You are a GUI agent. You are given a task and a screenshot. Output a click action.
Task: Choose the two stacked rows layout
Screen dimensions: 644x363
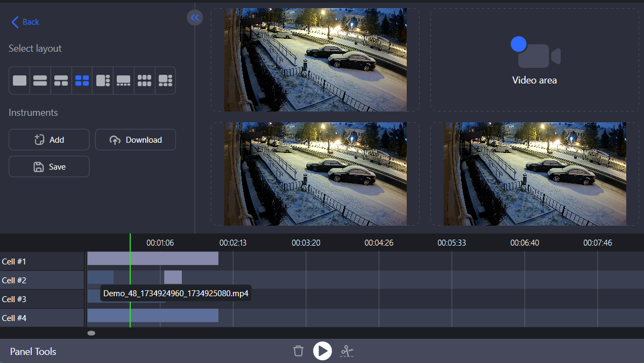pyautogui.click(x=40, y=81)
